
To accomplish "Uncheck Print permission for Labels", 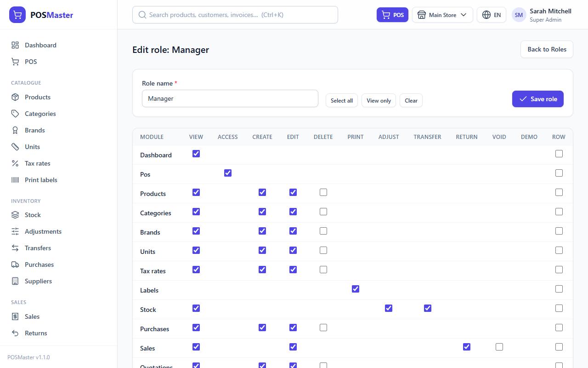I will point(356,289).
